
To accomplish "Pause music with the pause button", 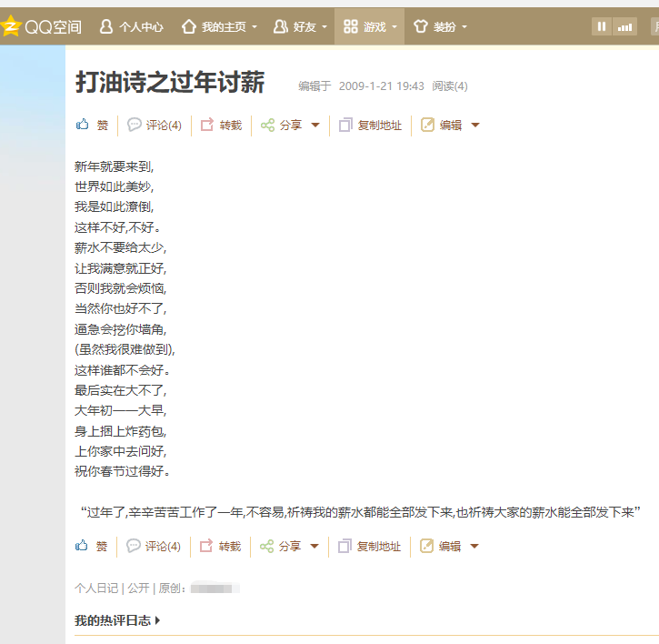I will (602, 26).
